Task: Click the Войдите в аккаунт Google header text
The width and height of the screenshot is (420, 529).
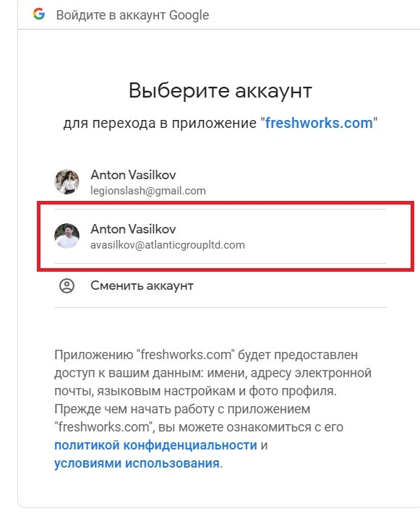Action: coord(132,15)
